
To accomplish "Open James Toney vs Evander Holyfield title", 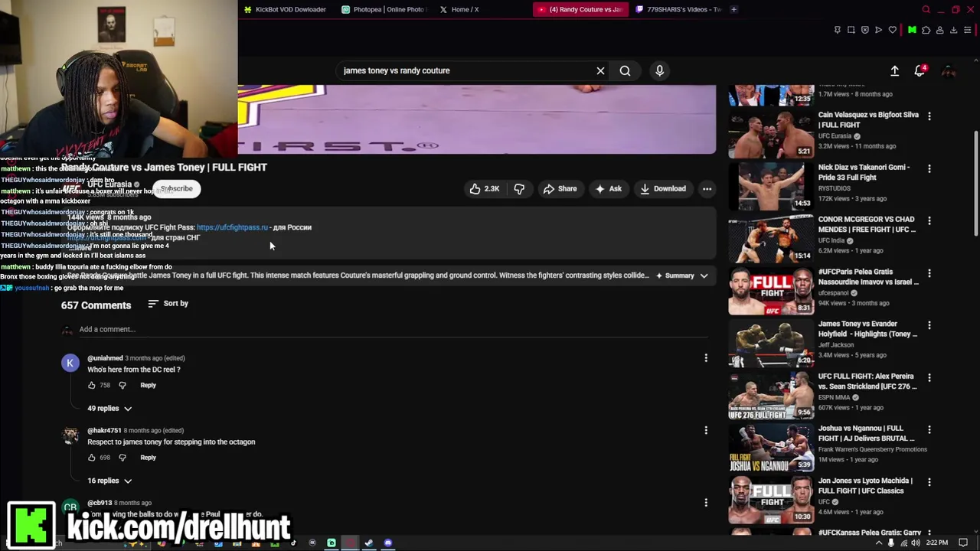I will pos(867,329).
